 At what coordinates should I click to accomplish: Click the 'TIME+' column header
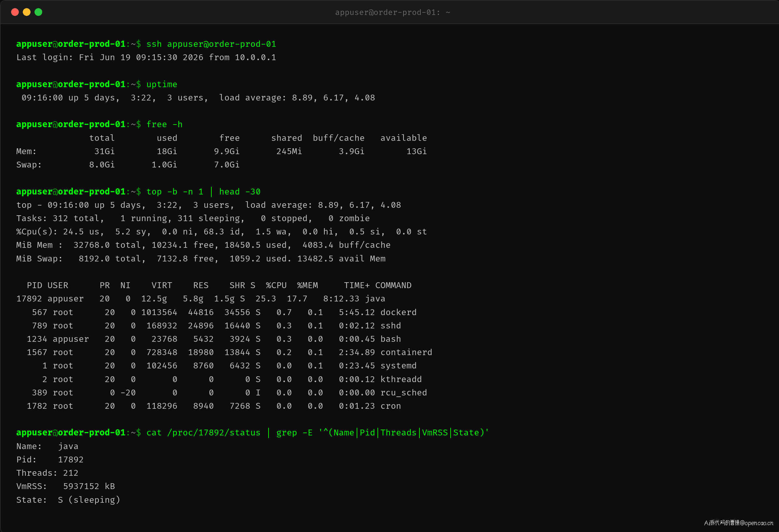point(357,285)
